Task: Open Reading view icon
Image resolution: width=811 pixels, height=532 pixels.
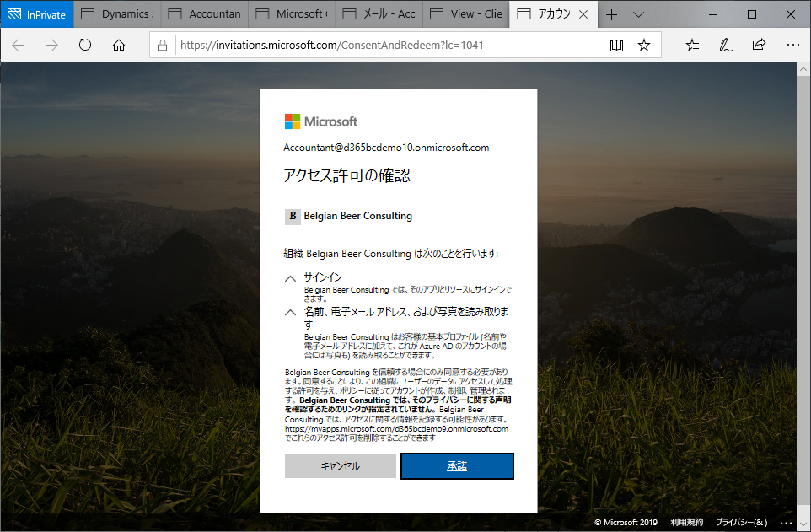Action: tap(616, 46)
